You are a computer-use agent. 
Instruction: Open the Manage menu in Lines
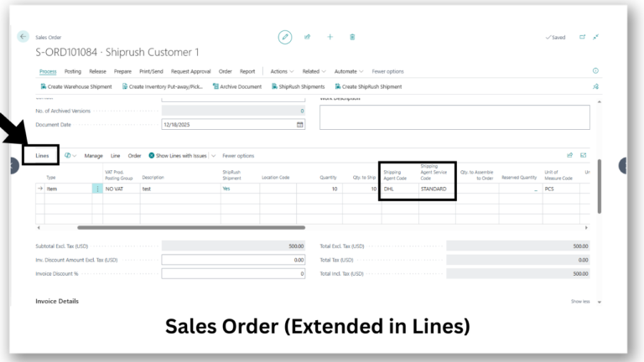(94, 156)
